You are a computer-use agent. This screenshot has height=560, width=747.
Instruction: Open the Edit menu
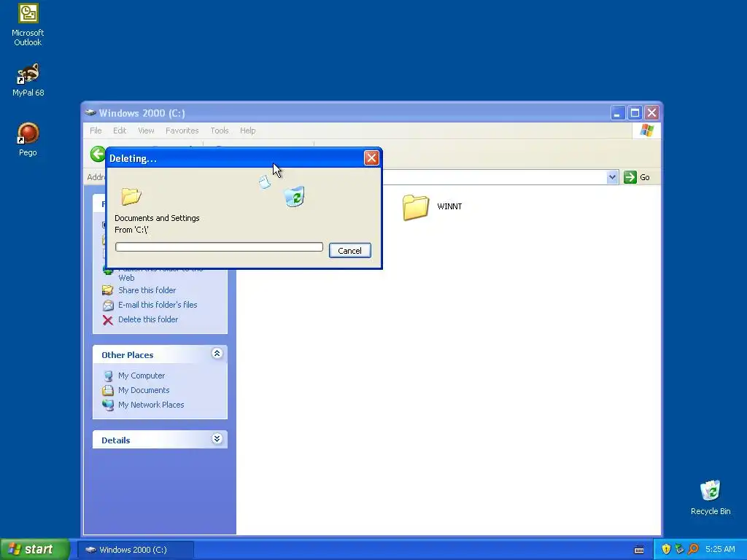pos(120,131)
